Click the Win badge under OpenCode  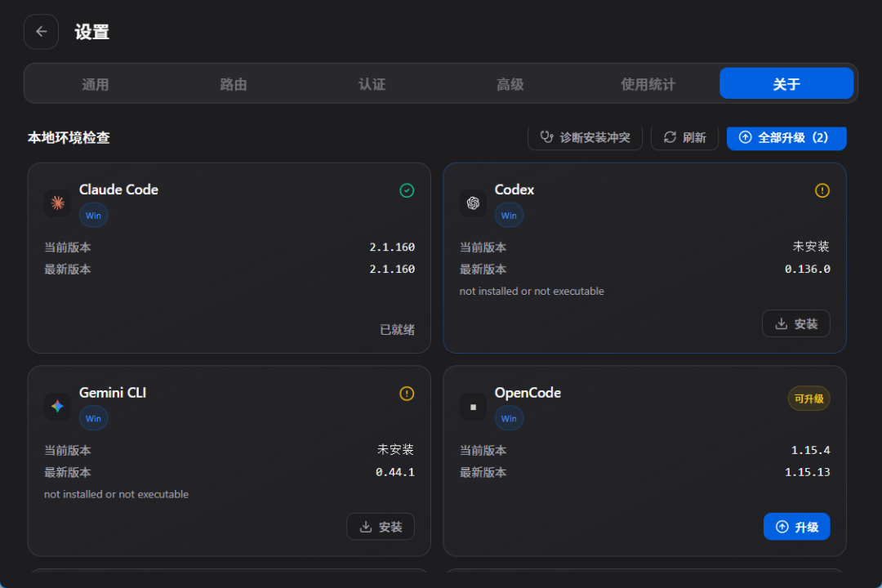509,419
